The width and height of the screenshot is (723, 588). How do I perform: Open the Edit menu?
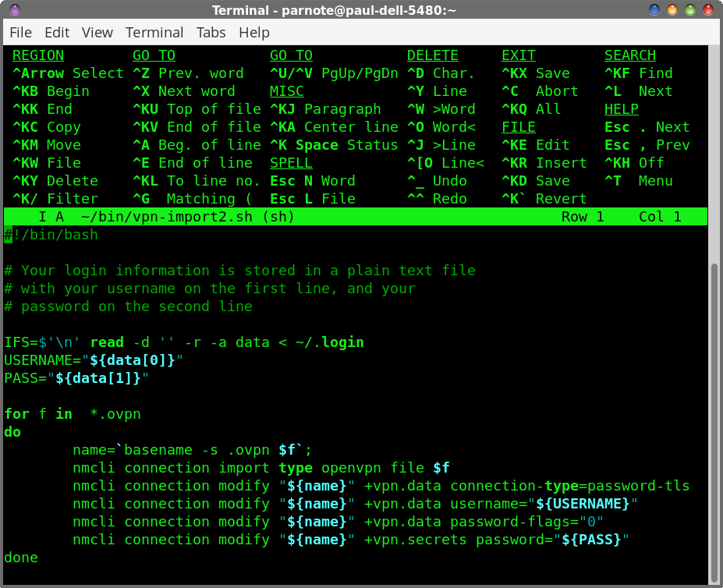coord(57,33)
